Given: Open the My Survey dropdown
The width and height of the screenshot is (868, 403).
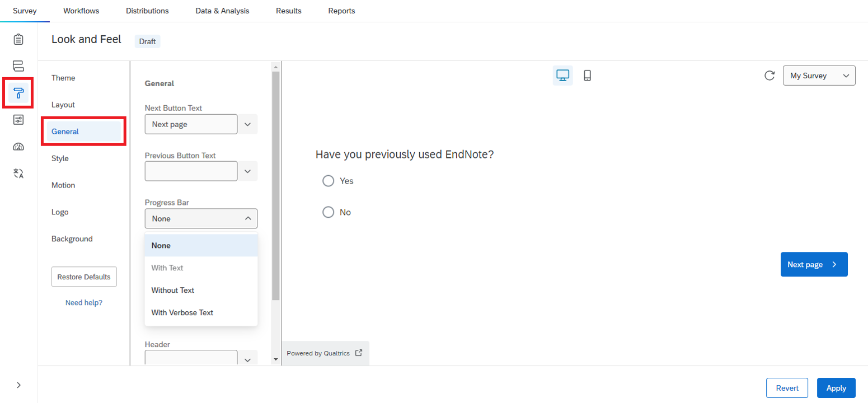Looking at the screenshot, I should (819, 76).
